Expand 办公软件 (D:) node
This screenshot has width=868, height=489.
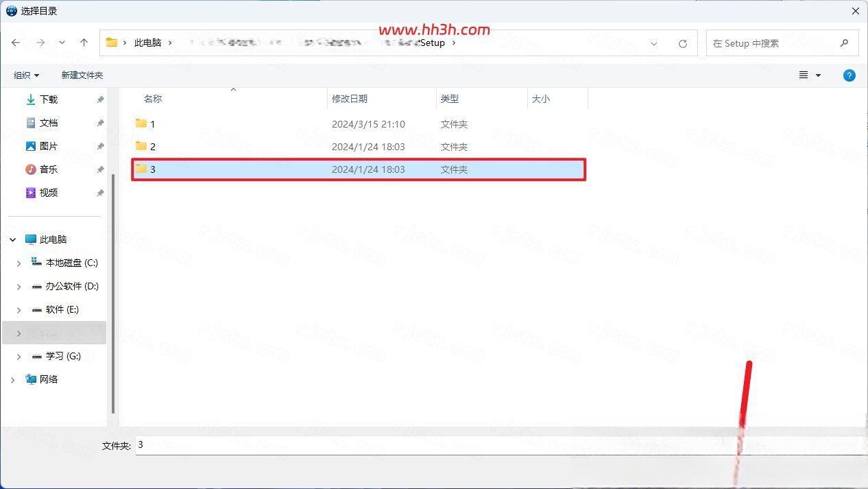[x=19, y=286]
